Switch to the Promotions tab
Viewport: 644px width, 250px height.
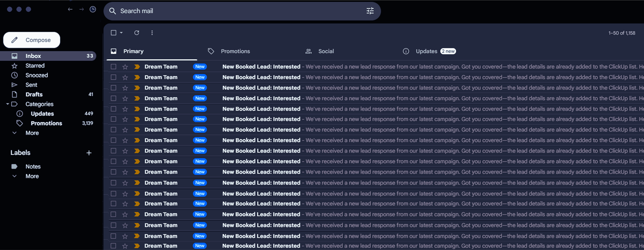235,51
